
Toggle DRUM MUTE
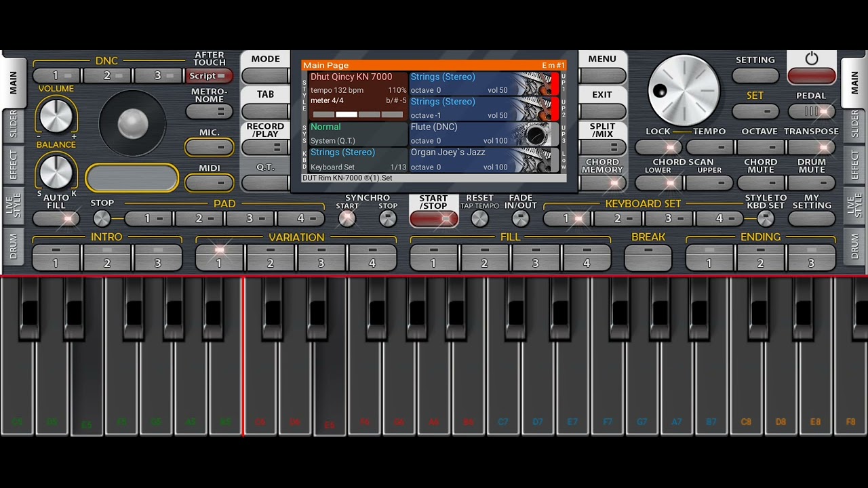tap(812, 182)
